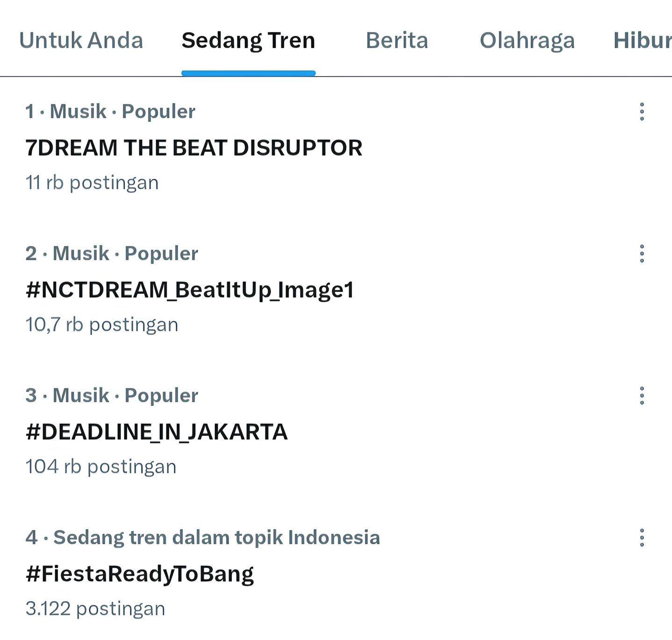Click the 3.122 postingan count

(95, 609)
